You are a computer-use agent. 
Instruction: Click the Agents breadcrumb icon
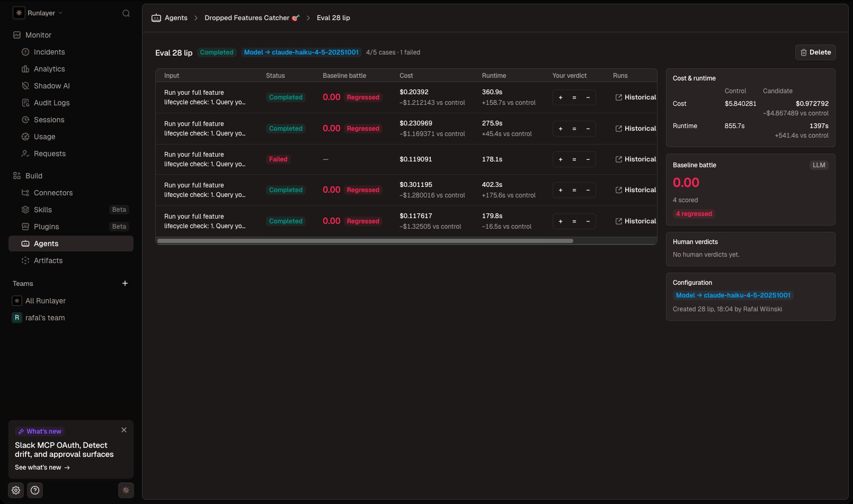point(156,18)
